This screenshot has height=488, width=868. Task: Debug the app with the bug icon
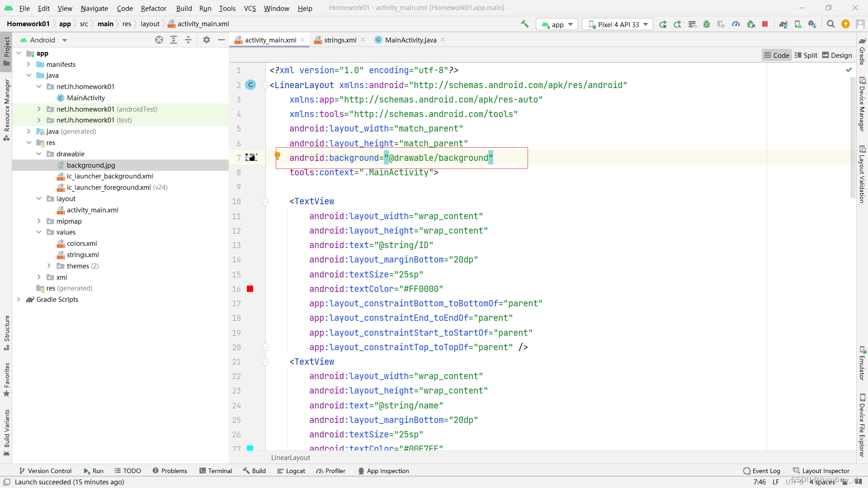pos(707,24)
